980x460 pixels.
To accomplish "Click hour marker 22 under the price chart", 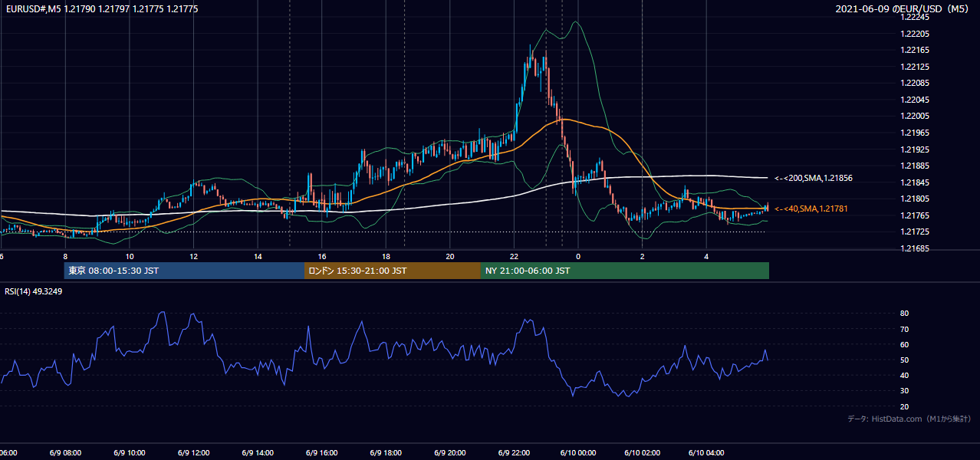I will (x=515, y=256).
